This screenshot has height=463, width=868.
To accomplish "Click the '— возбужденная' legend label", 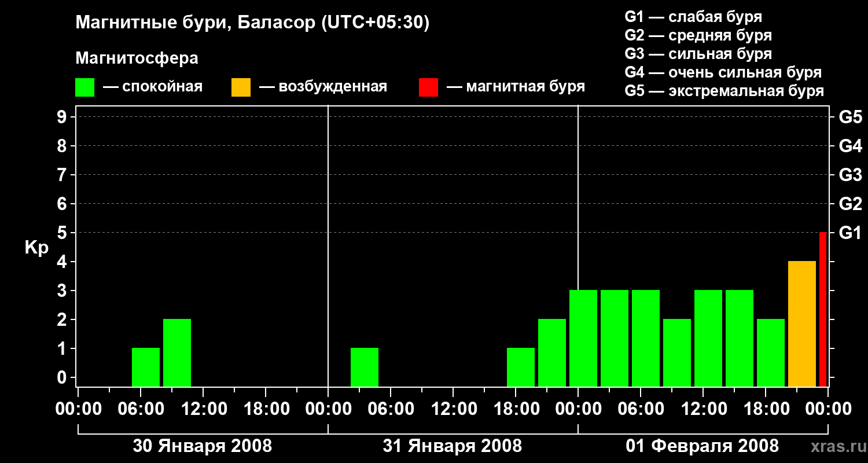I will coord(323,87).
